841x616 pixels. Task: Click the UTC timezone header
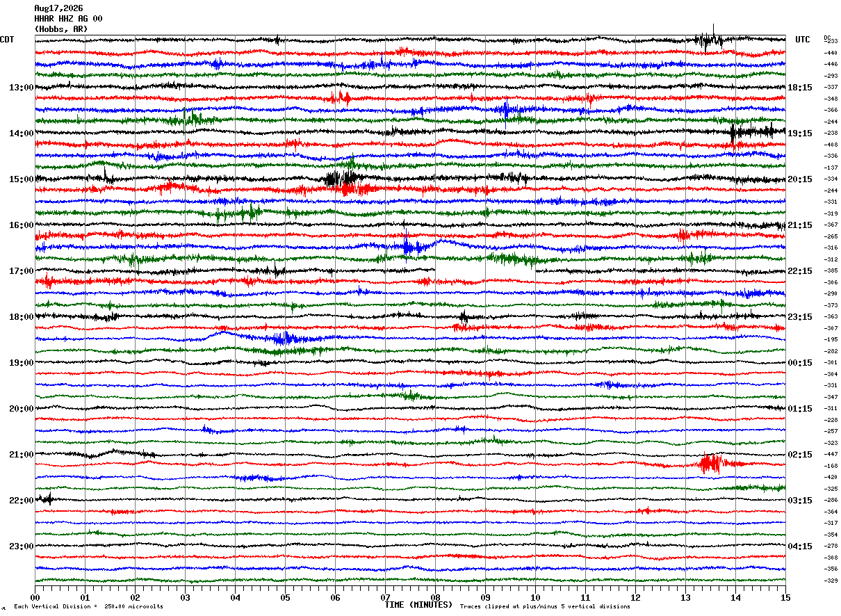tap(803, 40)
